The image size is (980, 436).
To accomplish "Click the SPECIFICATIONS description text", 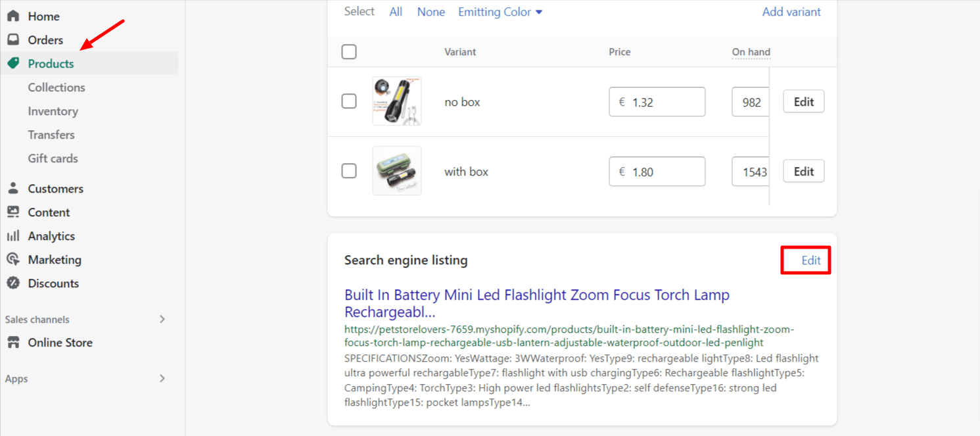I will [x=582, y=380].
